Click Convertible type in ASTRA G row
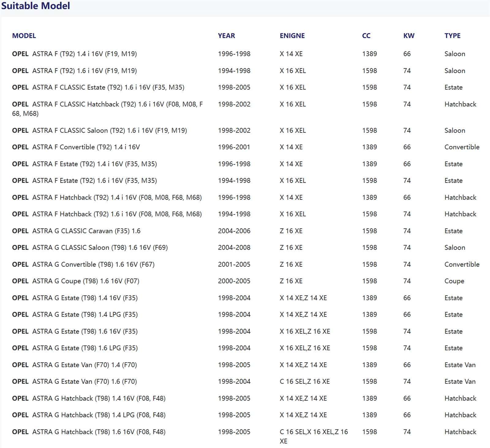Viewport: 490px width, 448px height. point(462,264)
